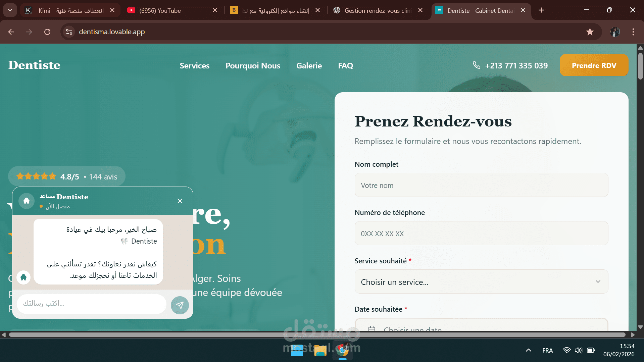Open the browser profile avatar

tap(614, 32)
